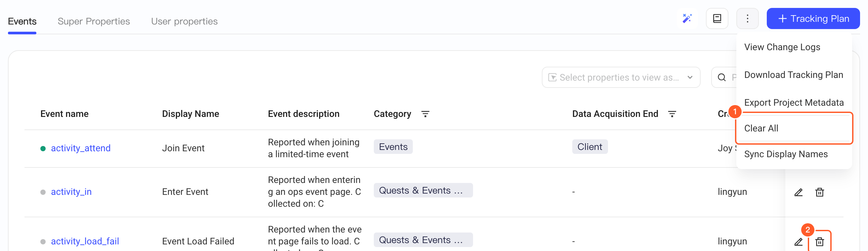The width and height of the screenshot is (868, 251).
Task: Filter by the Category column filter icon
Action: [425, 114]
